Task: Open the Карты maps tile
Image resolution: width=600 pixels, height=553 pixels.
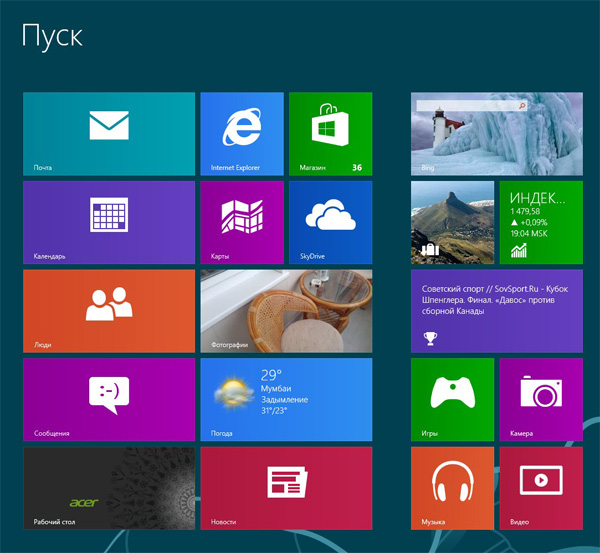Action: 241,222
